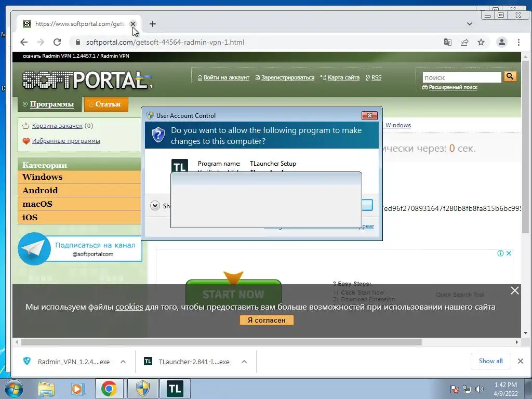Click the Action Center flag tray icon

454,389
